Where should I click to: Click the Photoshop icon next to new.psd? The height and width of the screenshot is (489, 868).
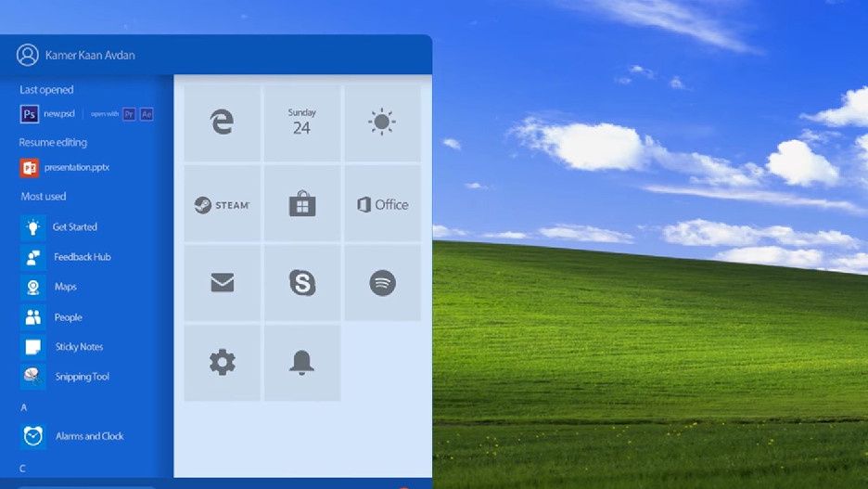click(30, 114)
